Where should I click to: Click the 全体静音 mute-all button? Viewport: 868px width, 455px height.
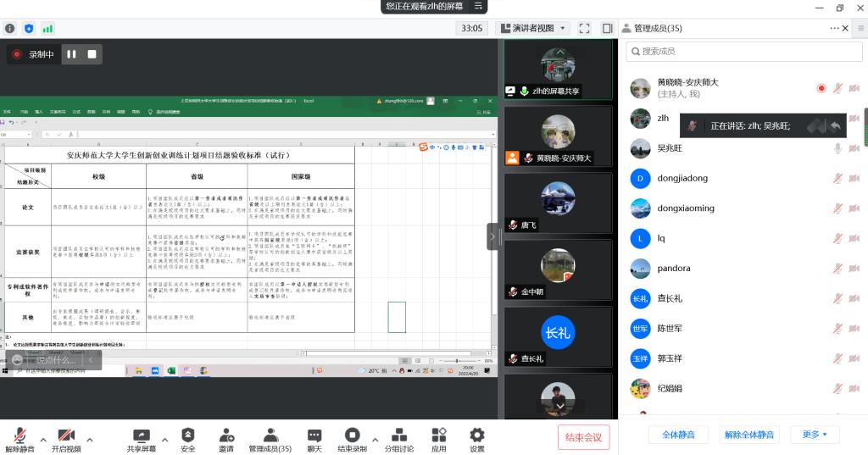click(x=678, y=435)
